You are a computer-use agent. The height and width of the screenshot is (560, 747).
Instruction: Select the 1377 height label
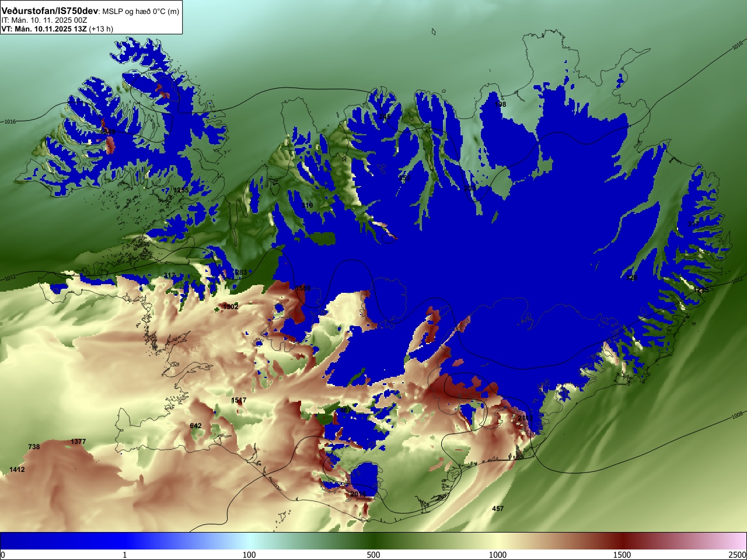click(78, 442)
